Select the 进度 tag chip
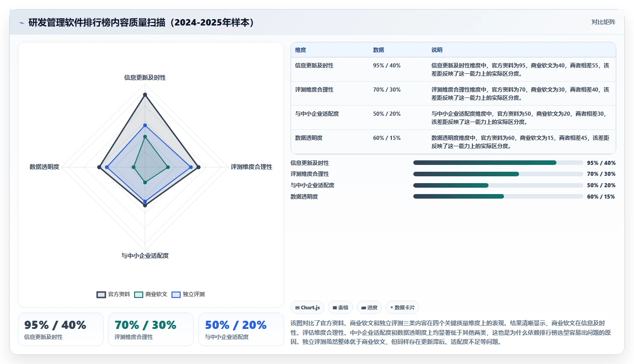 pos(369,308)
